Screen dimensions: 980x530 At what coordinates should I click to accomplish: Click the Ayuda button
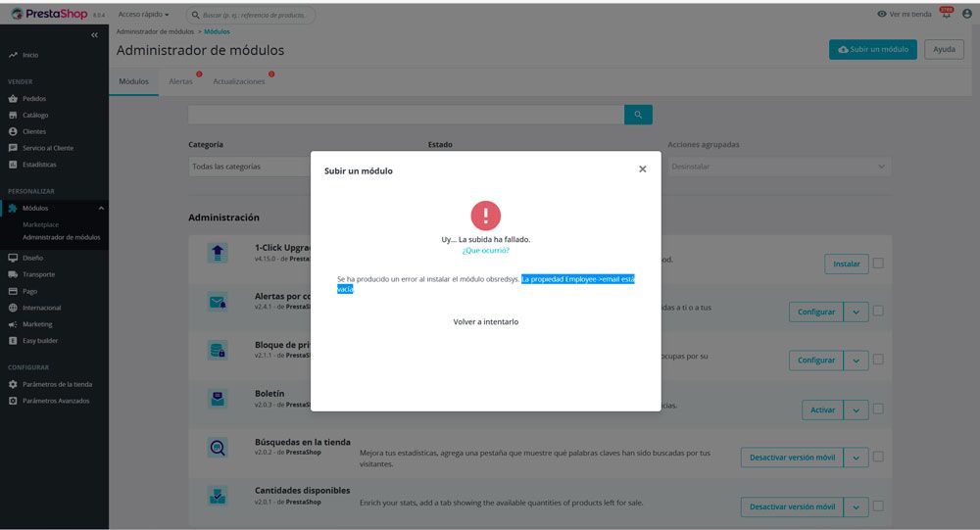[945, 49]
